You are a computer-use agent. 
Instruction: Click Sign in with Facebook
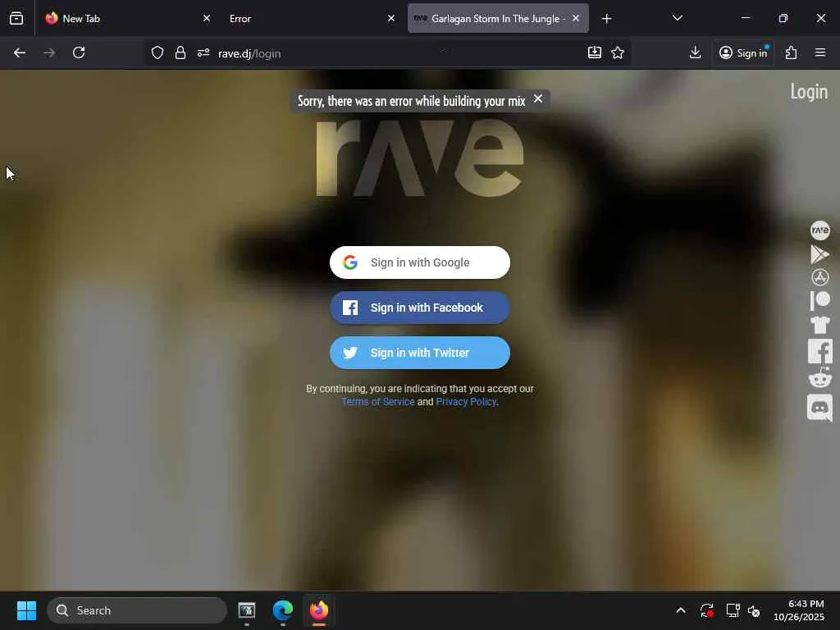[419, 308]
